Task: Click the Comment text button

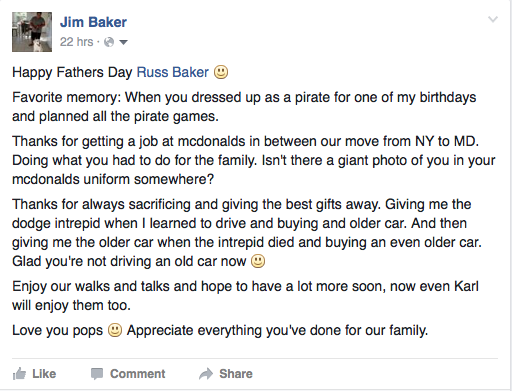Action: pos(138,374)
